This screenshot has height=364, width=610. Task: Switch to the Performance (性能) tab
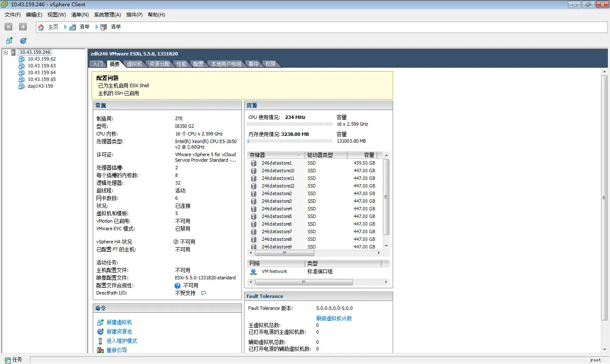click(x=181, y=64)
